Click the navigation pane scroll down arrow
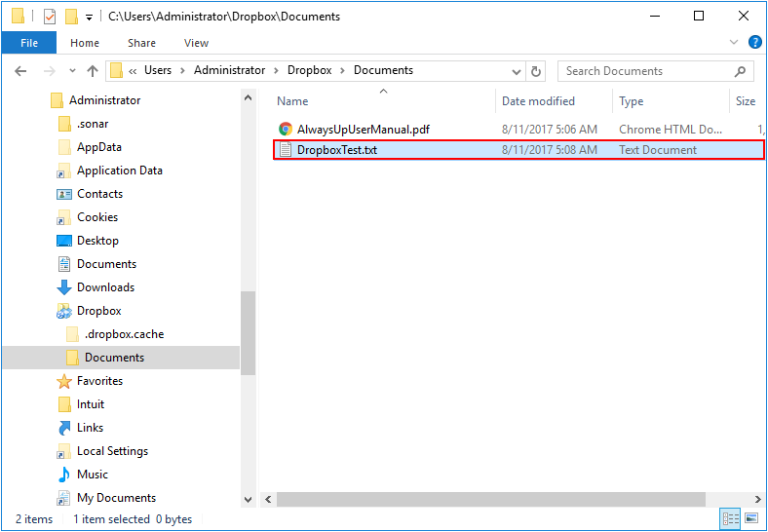The width and height of the screenshot is (768, 532). tap(248, 500)
